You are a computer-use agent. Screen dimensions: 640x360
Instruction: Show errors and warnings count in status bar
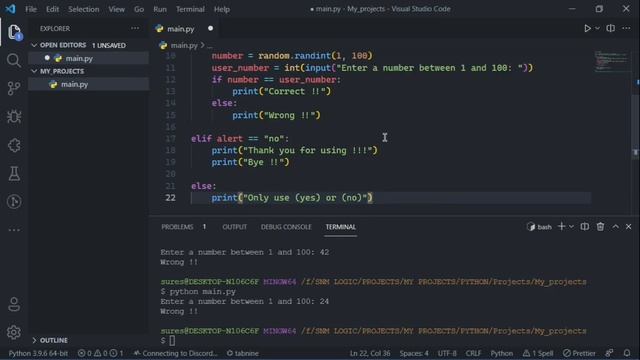click(100, 353)
